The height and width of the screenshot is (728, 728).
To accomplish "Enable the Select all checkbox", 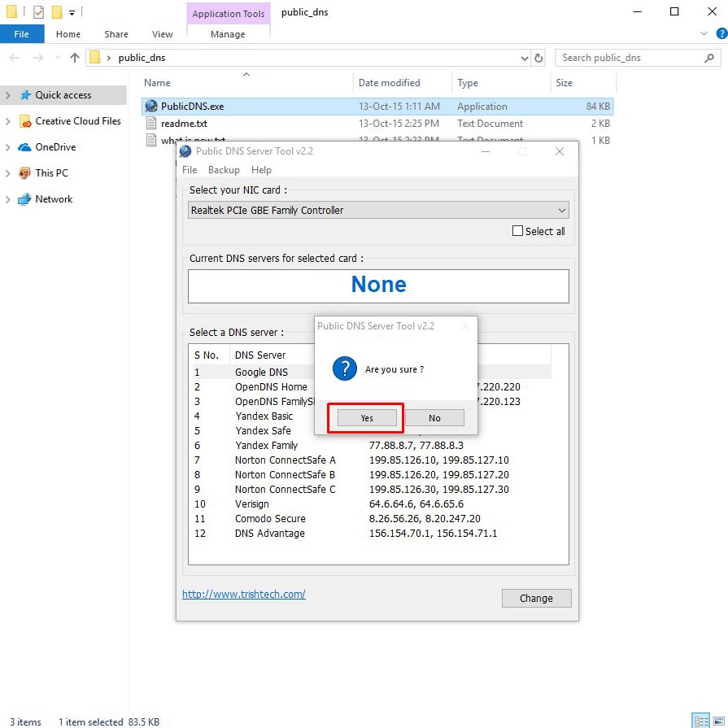I will (517, 231).
